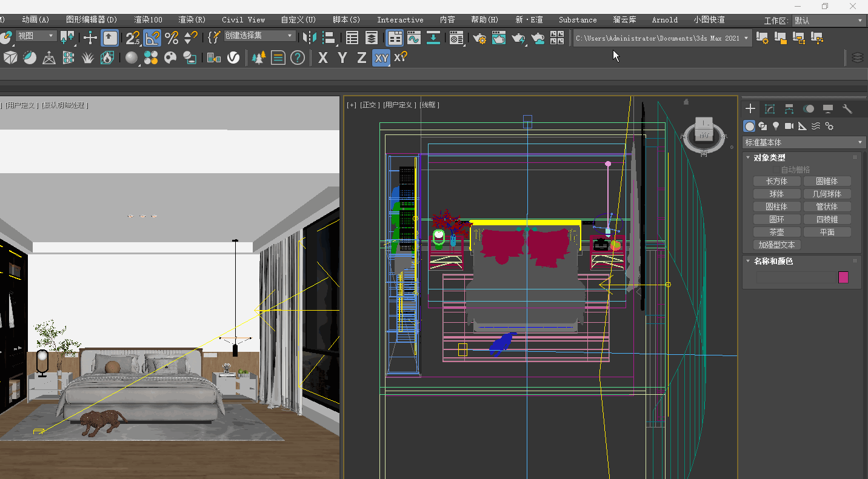
Task: Open the Arnold menu
Action: point(665,20)
